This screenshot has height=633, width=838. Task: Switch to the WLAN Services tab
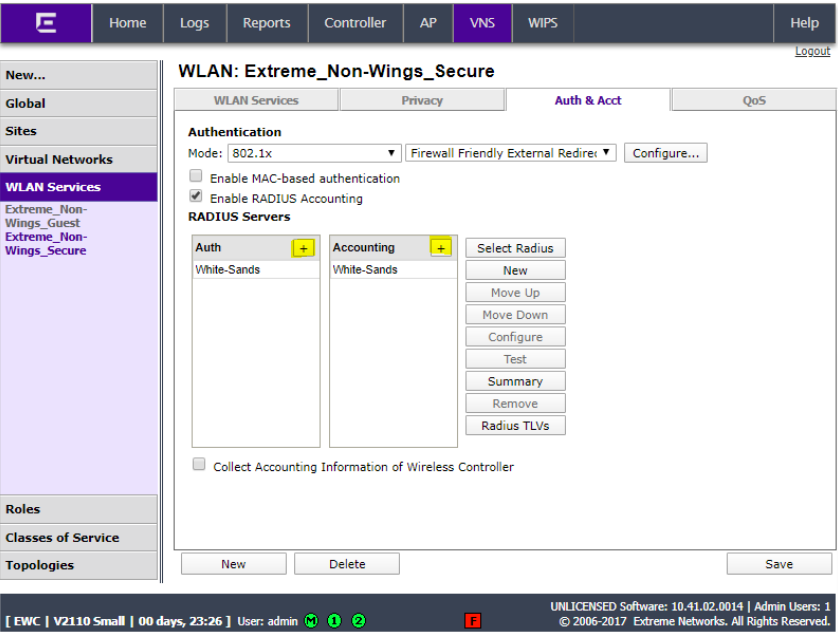coord(257,101)
